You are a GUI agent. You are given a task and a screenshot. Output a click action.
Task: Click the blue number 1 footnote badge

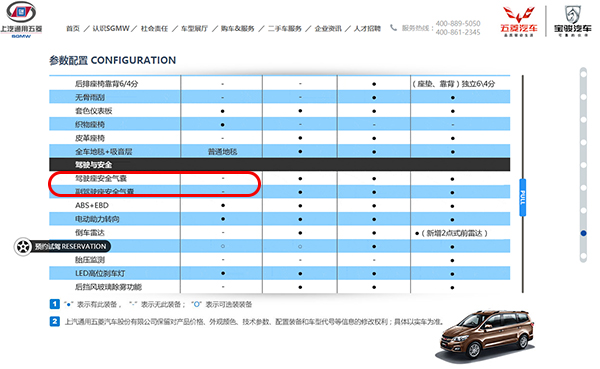(55, 304)
